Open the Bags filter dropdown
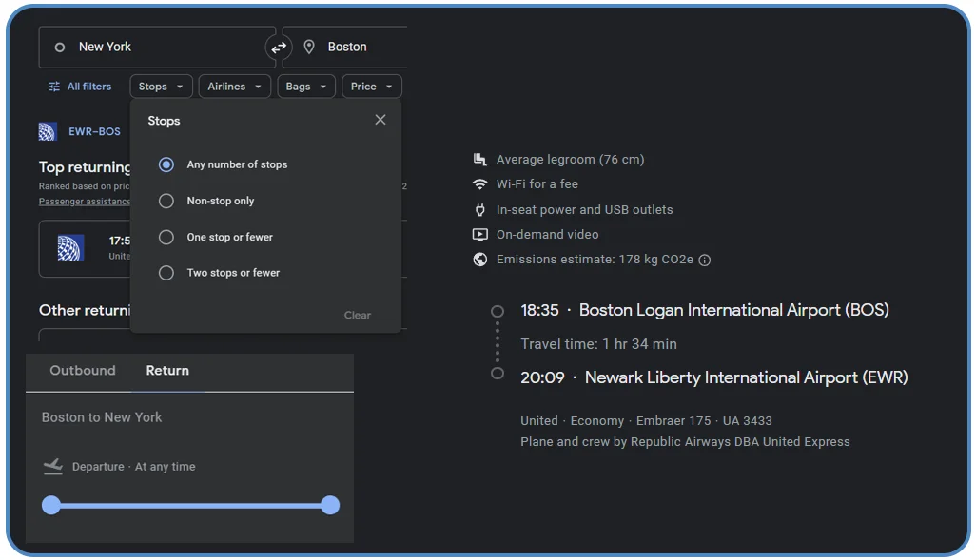This screenshot has width=976, height=560. click(x=305, y=86)
